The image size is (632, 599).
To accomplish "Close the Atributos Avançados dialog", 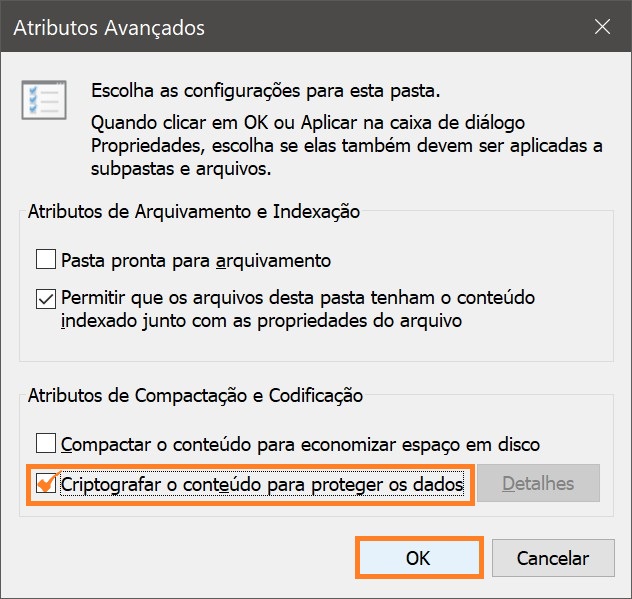I will (602, 27).
